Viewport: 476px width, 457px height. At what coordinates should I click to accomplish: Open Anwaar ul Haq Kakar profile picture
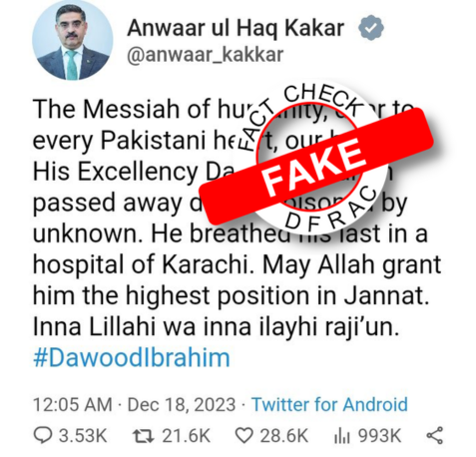click(x=73, y=42)
